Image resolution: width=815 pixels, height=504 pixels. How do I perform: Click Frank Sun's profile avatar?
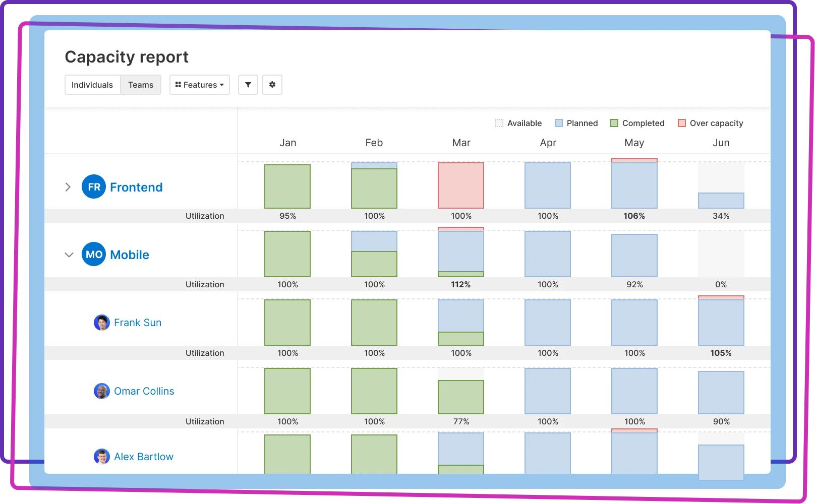coord(102,323)
